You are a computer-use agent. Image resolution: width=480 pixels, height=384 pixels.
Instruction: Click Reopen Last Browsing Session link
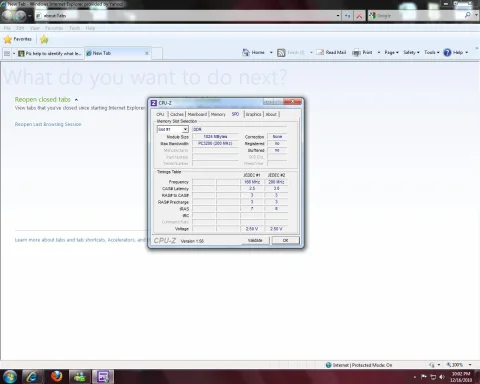point(48,124)
